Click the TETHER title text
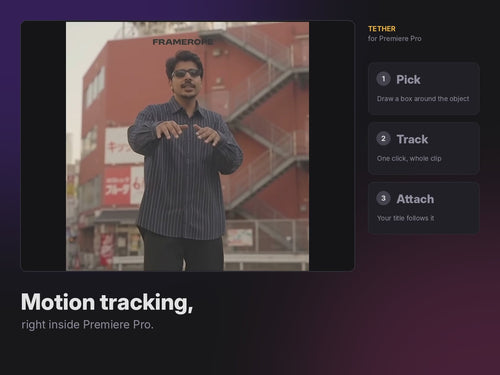 pyautogui.click(x=382, y=29)
